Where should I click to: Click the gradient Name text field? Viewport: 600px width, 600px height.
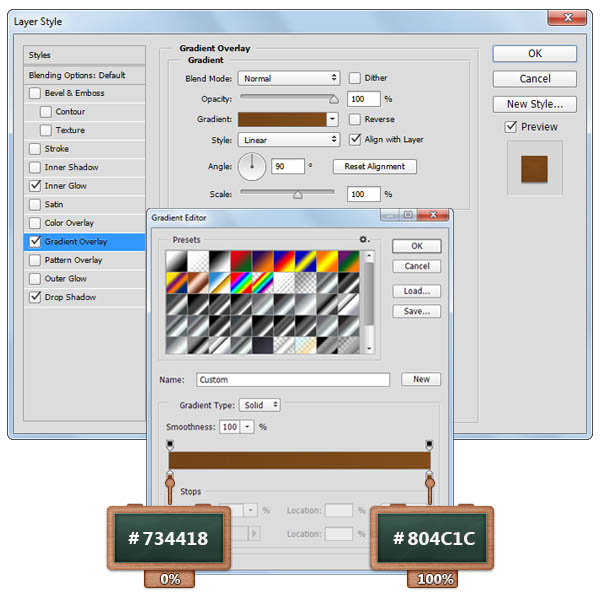pyautogui.click(x=292, y=380)
